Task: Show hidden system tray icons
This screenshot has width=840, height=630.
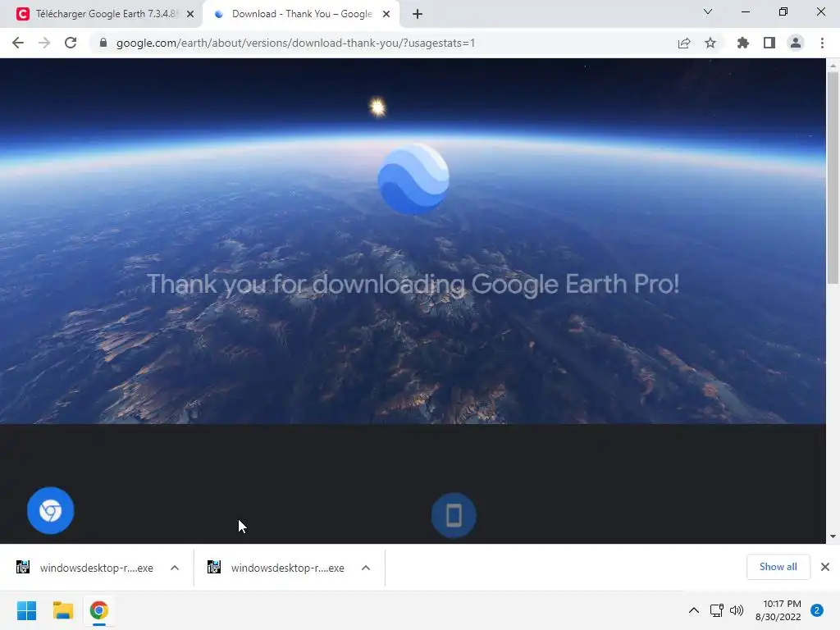Action: (694, 610)
